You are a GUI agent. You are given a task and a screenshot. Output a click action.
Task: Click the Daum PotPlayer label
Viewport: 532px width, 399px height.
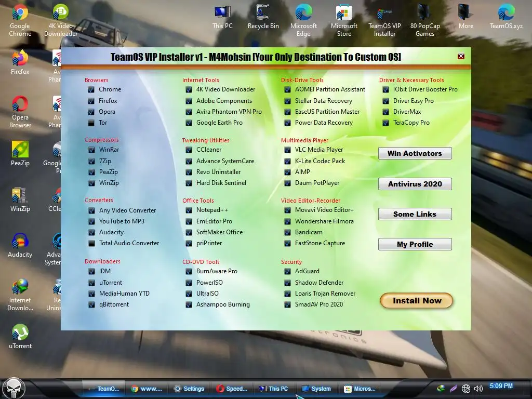point(317,183)
